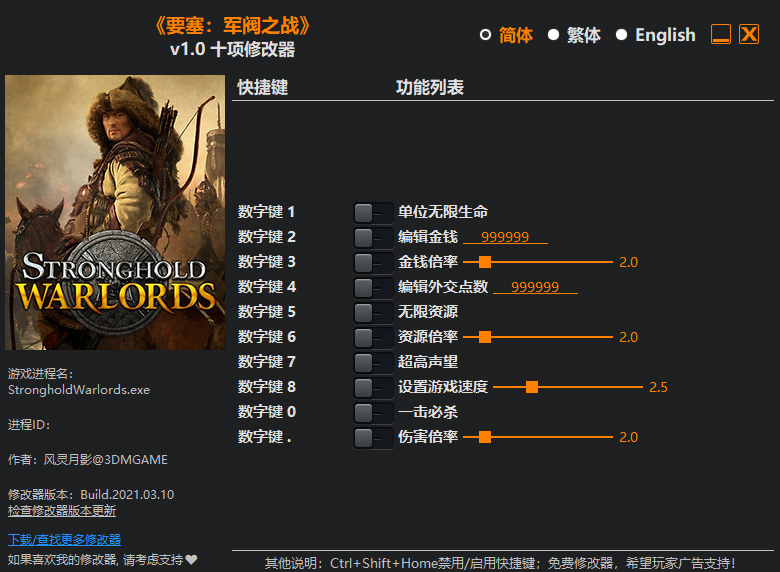Enable 一击必杀 toggle
This screenshot has width=780, height=572.
pos(373,413)
